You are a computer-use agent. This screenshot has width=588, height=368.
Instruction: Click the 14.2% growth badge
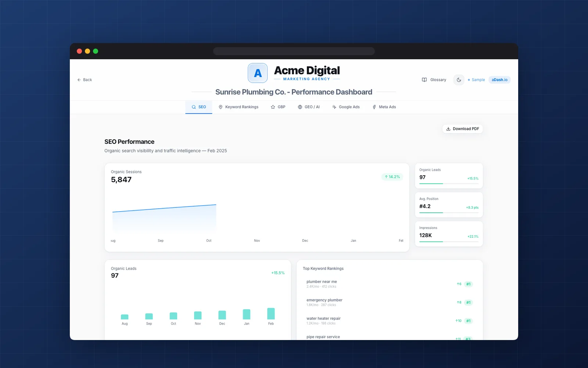[392, 177]
